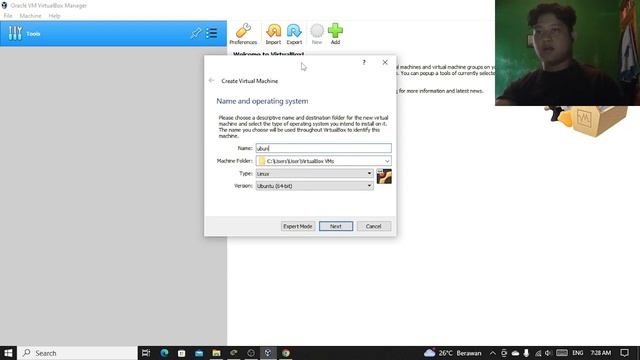The width and height of the screenshot is (640, 360).
Task: Click the Export appliance icon
Action: coord(294,34)
